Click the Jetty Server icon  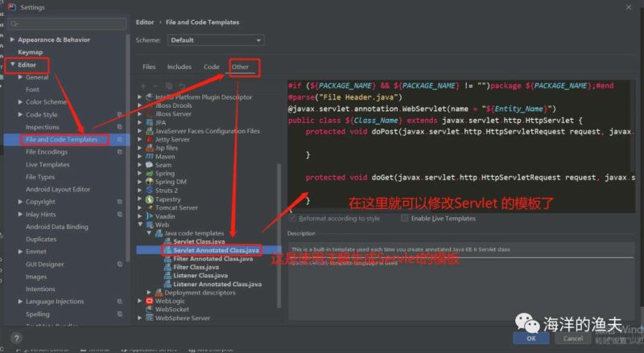(149, 139)
